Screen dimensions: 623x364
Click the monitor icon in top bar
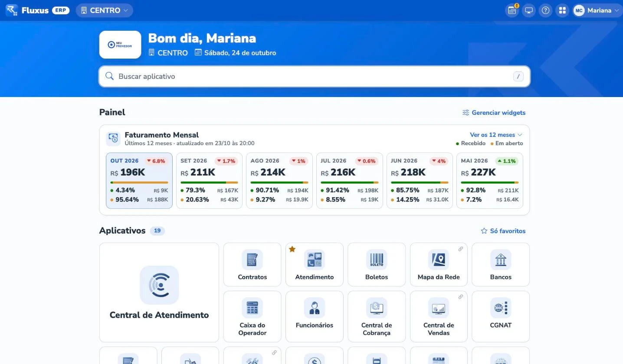point(529,10)
